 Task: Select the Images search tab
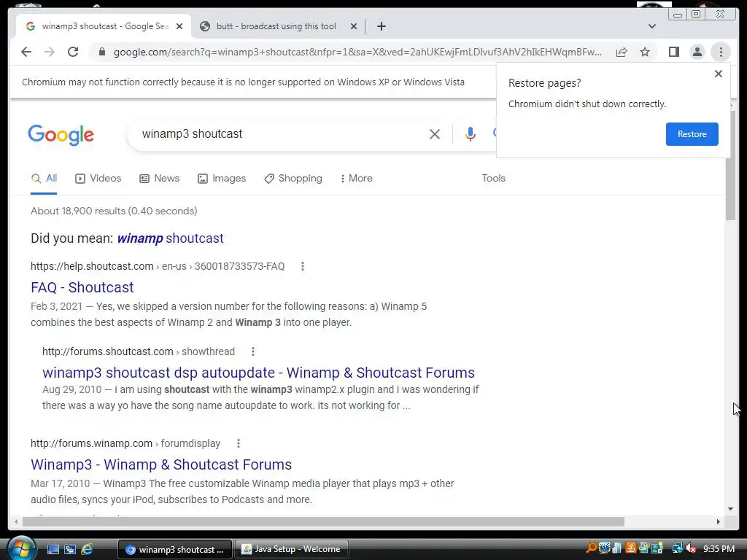point(222,178)
